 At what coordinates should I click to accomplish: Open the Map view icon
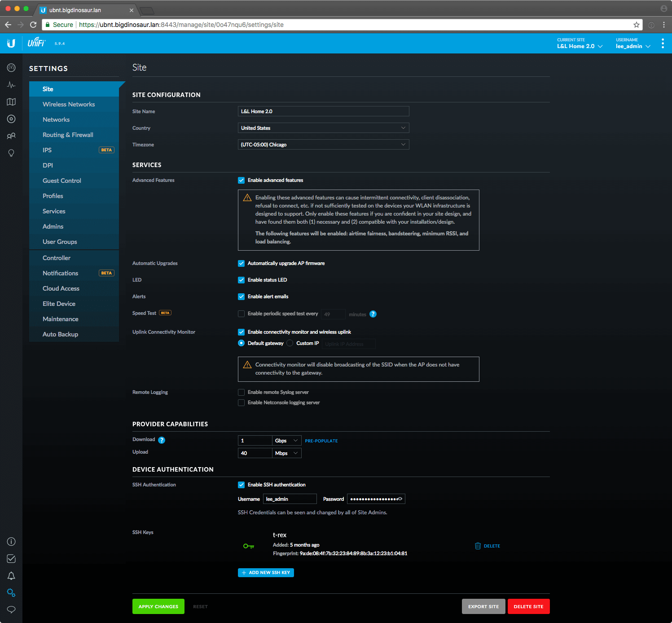(11, 102)
